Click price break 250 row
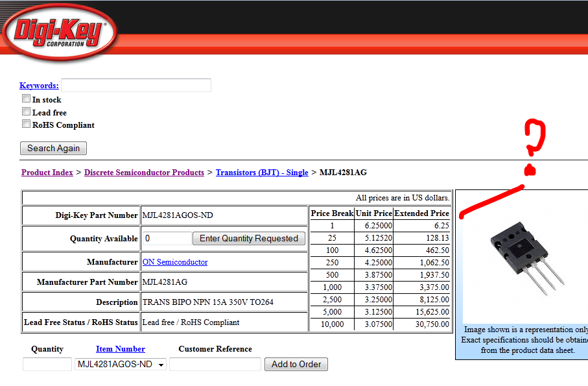The image size is (588, 386). tap(333, 263)
